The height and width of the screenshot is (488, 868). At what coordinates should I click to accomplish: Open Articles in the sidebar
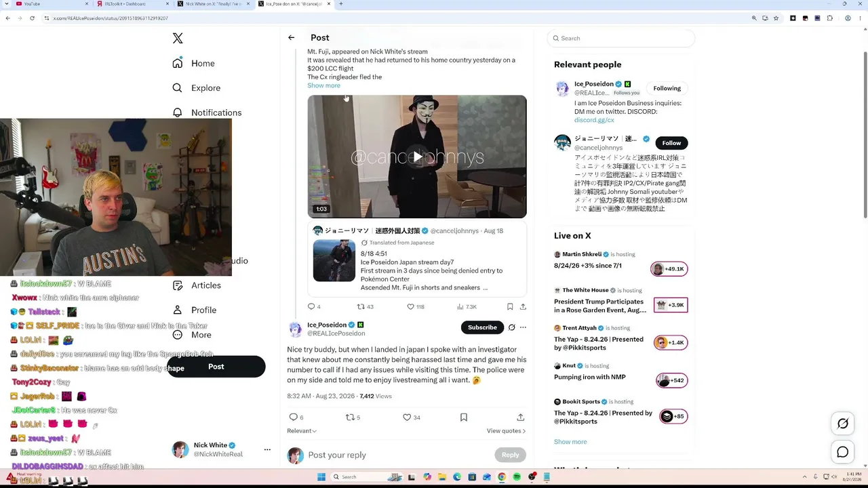[x=197, y=285]
